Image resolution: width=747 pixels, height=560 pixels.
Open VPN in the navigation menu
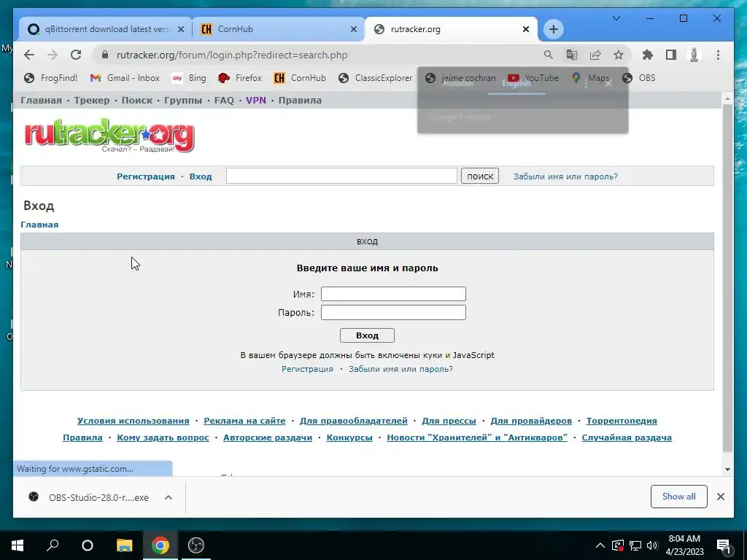(x=256, y=101)
